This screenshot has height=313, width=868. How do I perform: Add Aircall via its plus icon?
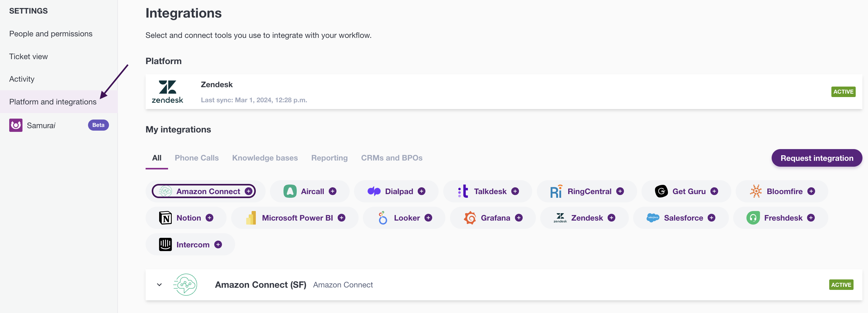tap(332, 191)
